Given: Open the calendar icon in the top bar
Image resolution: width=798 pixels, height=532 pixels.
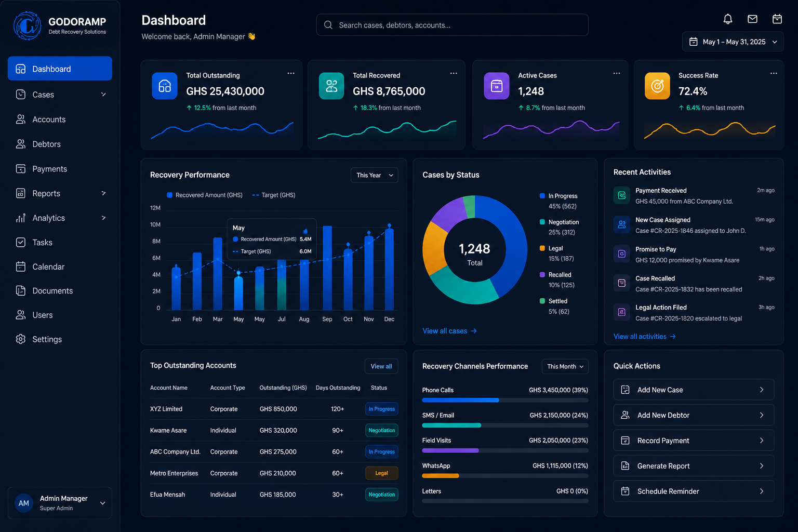Looking at the screenshot, I should tap(777, 19).
